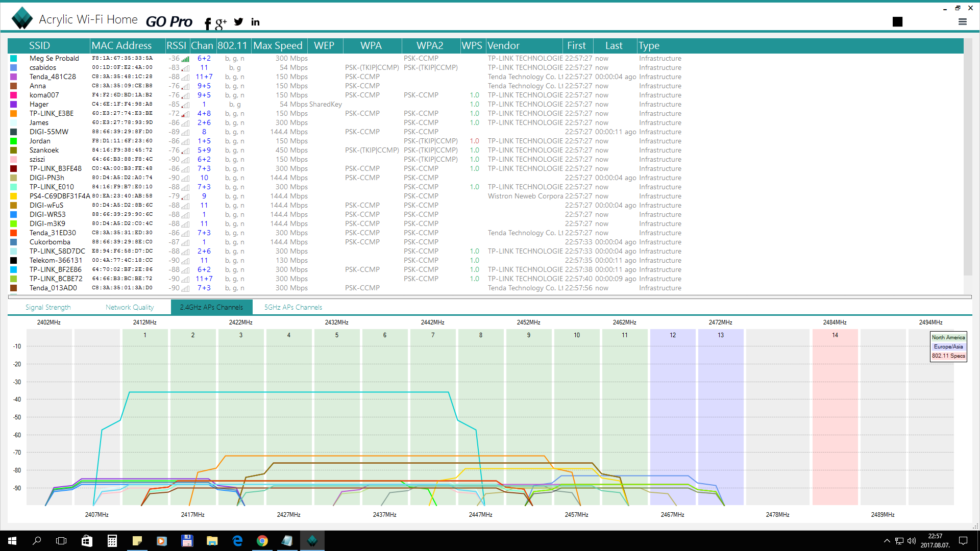Switch to Network Quality tab
The image size is (980, 551).
pos(130,307)
